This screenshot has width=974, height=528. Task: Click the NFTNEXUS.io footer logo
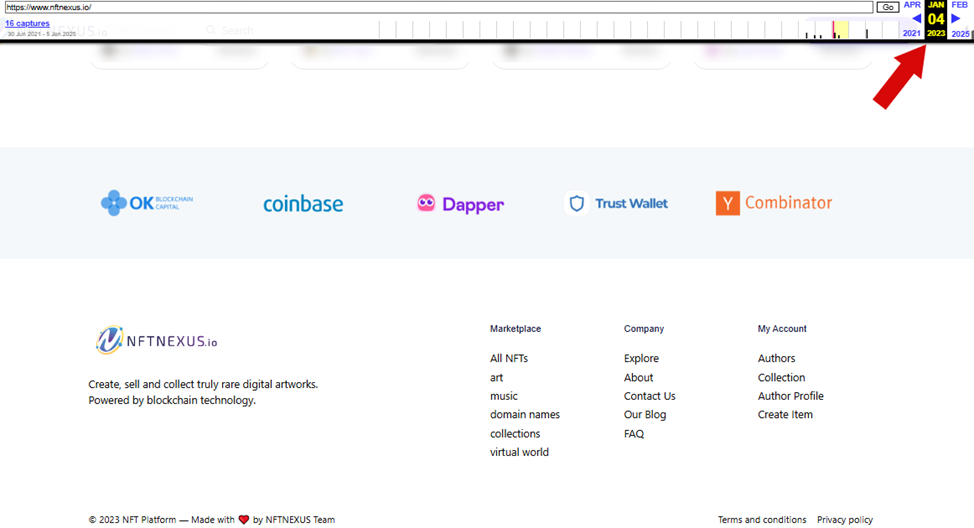157,340
